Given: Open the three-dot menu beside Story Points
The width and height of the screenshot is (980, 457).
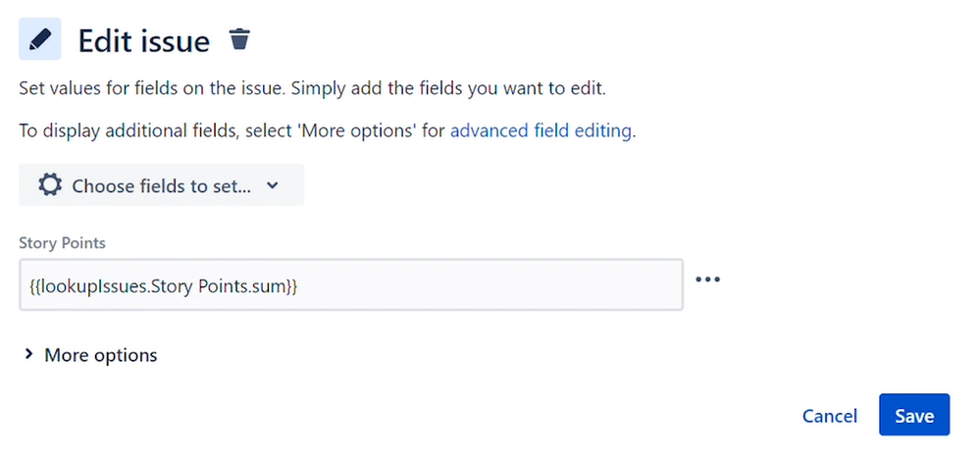Looking at the screenshot, I should click(707, 279).
